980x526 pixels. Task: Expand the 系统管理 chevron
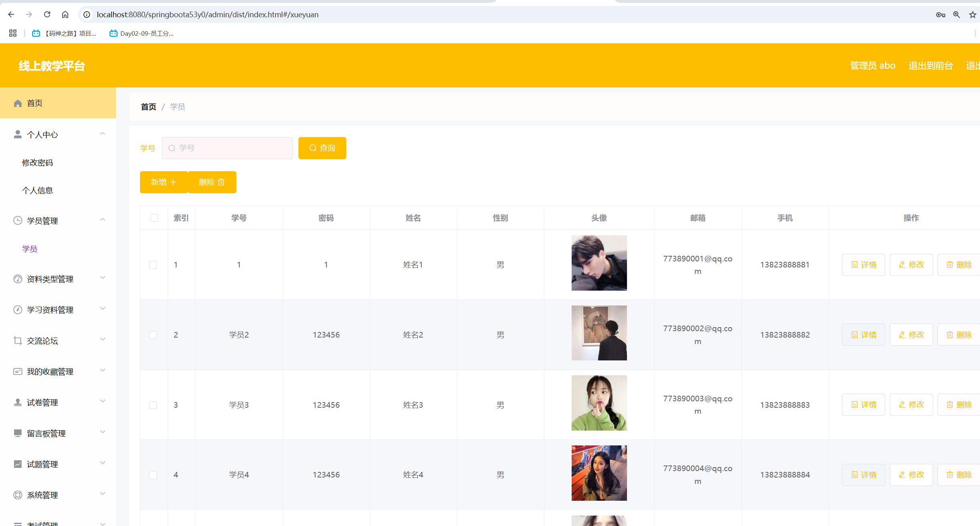click(x=103, y=494)
